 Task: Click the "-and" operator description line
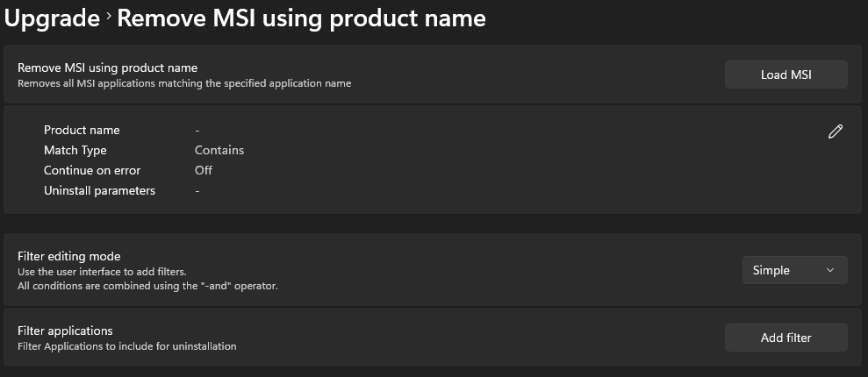(x=147, y=286)
